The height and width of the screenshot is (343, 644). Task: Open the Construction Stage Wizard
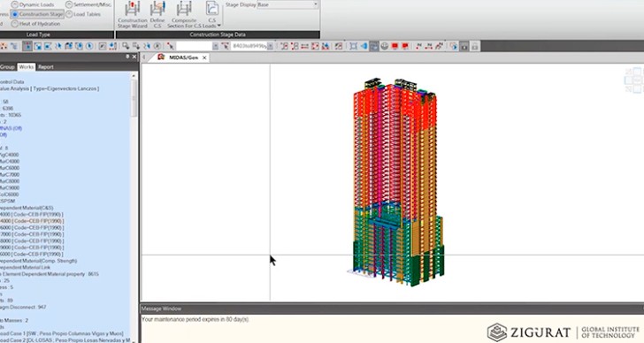[x=133, y=15]
